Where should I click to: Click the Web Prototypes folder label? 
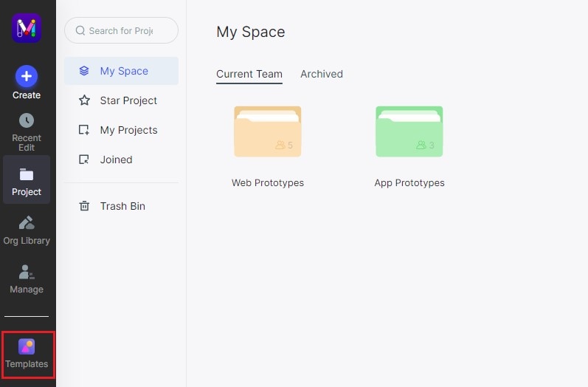tap(268, 183)
